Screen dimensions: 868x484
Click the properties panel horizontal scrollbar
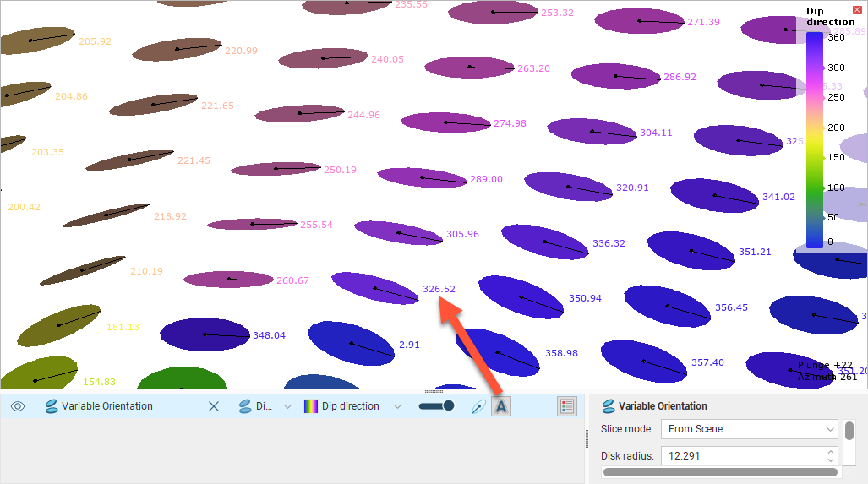pyautogui.click(x=719, y=472)
